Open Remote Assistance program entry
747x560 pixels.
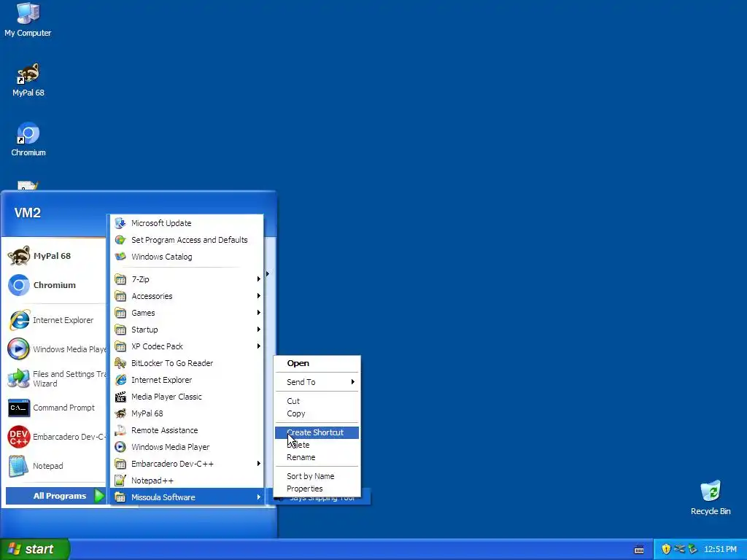(x=187, y=430)
